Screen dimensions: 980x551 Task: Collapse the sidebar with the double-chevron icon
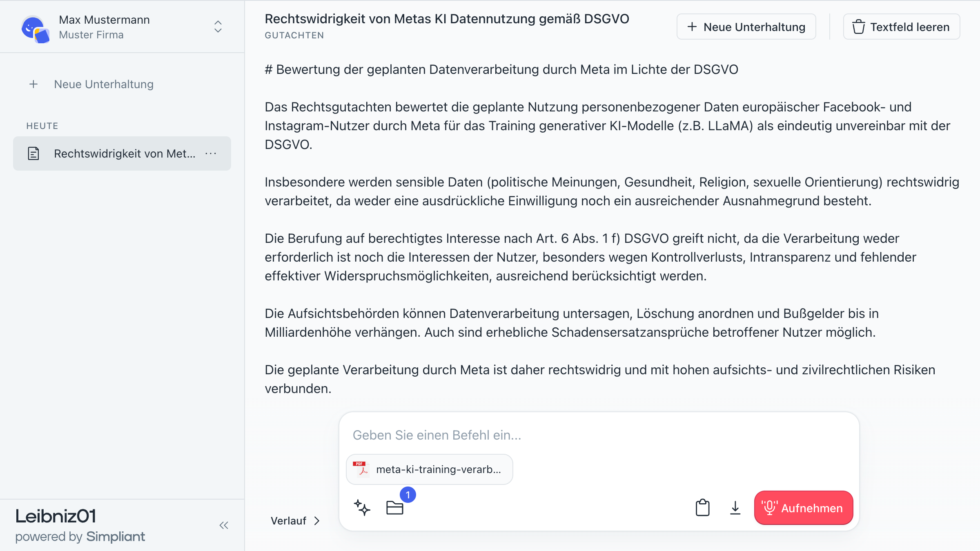click(x=224, y=525)
